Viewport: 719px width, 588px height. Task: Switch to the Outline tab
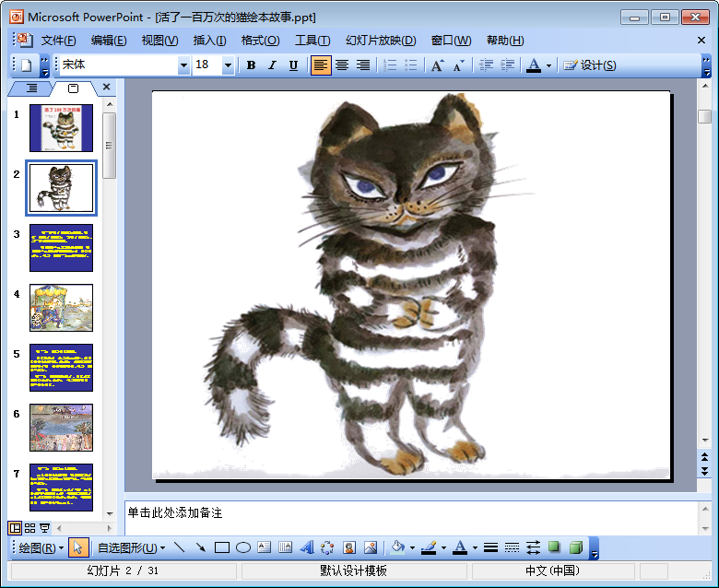[31, 88]
